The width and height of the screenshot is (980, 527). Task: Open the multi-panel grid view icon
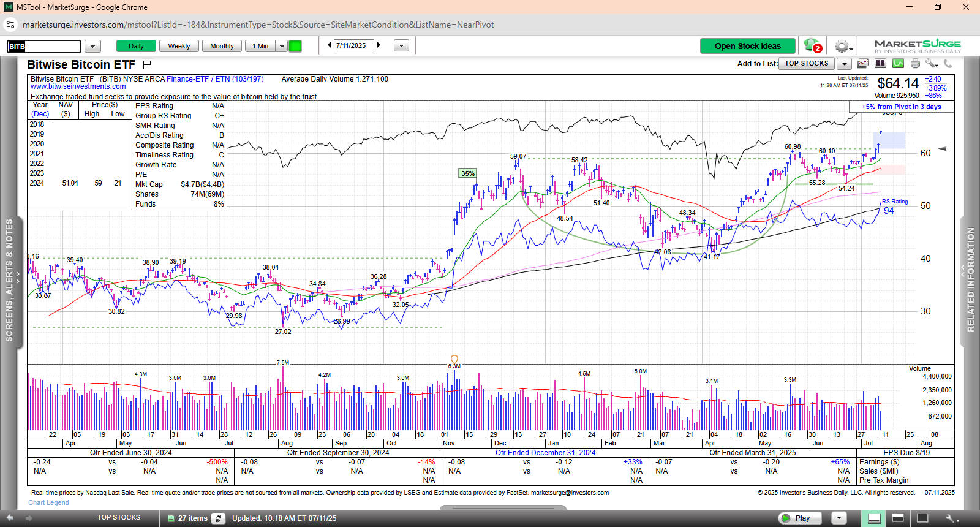point(881,63)
